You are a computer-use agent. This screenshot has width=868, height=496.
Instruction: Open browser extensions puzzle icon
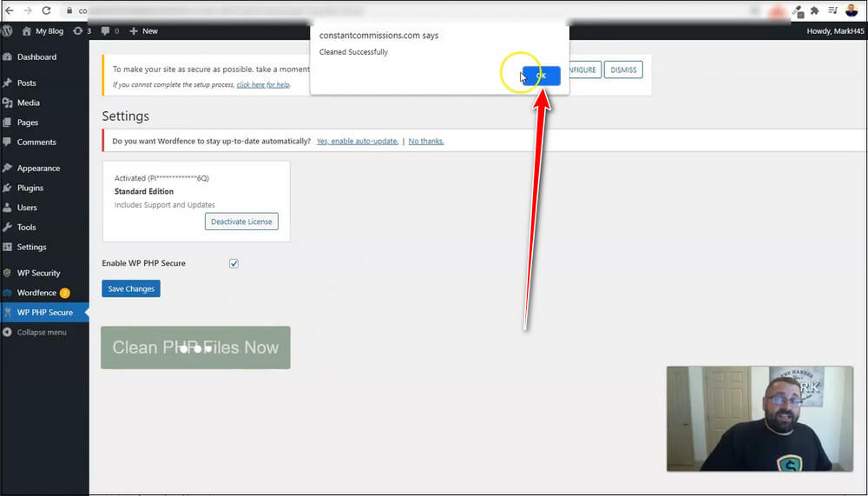pos(814,10)
